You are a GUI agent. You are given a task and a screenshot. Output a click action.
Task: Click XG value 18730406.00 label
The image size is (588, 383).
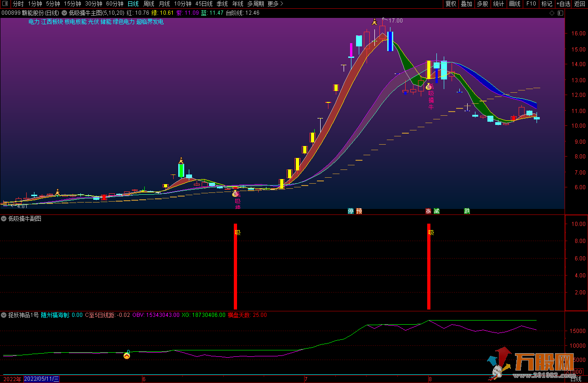tap(203, 315)
